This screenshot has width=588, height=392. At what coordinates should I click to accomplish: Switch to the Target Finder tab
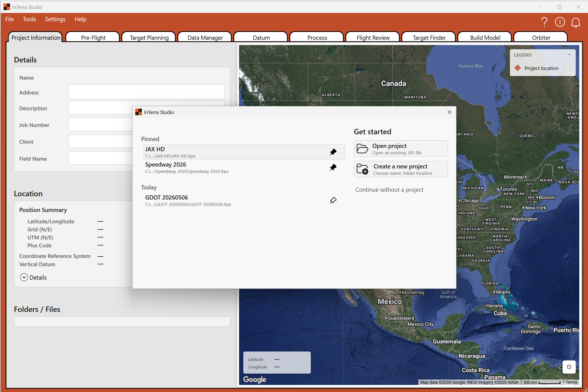coord(429,37)
